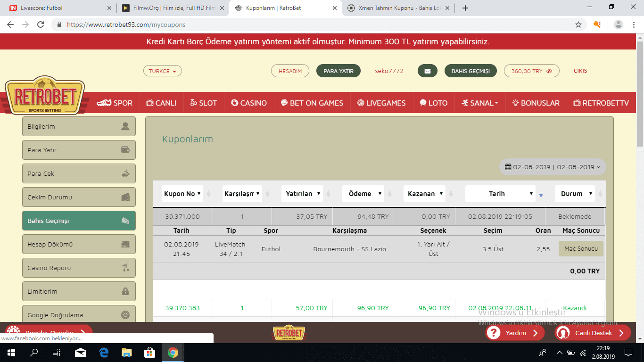The height and width of the screenshot is (362, 644).
Task: Reload the page
Action: coord(41,25)
